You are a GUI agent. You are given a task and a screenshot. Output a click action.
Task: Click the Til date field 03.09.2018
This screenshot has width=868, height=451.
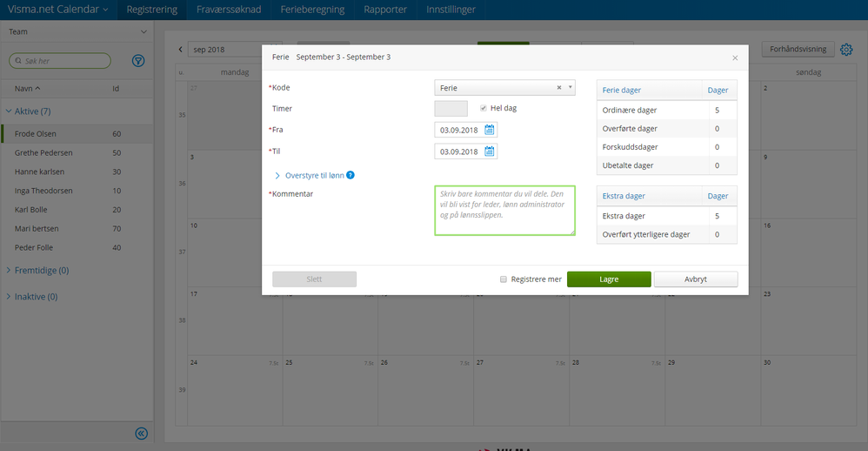(x=459, y=151)
